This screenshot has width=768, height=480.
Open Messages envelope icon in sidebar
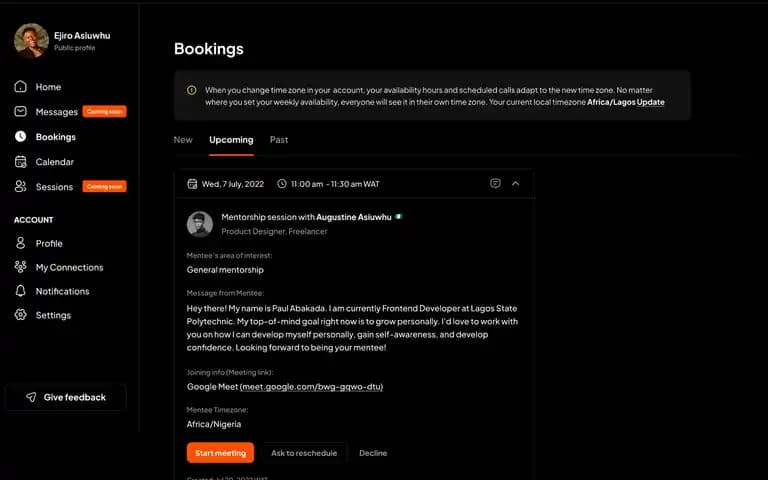pyautogui.click(x=21, y=112)
